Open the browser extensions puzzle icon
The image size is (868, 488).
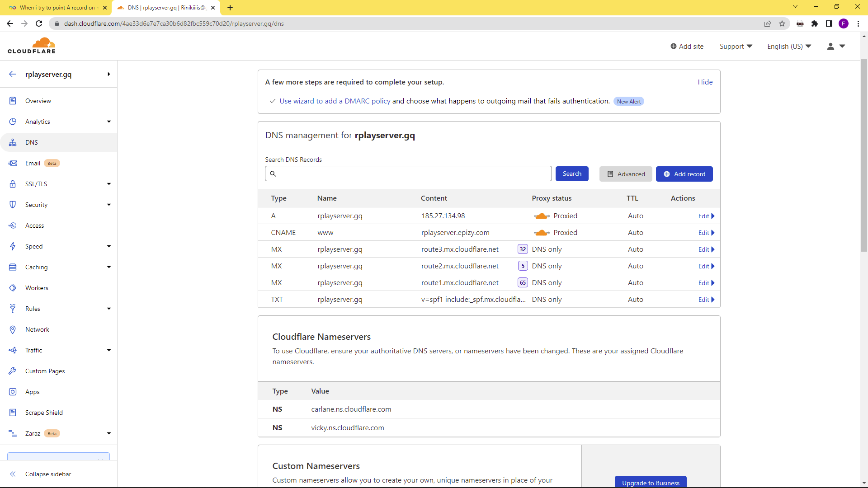[815, 23]
